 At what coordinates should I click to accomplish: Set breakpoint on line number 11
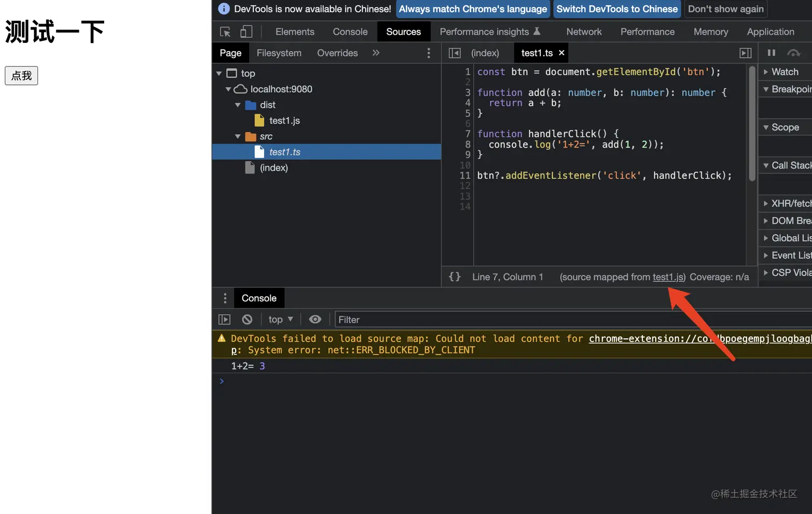click(465, 176)
